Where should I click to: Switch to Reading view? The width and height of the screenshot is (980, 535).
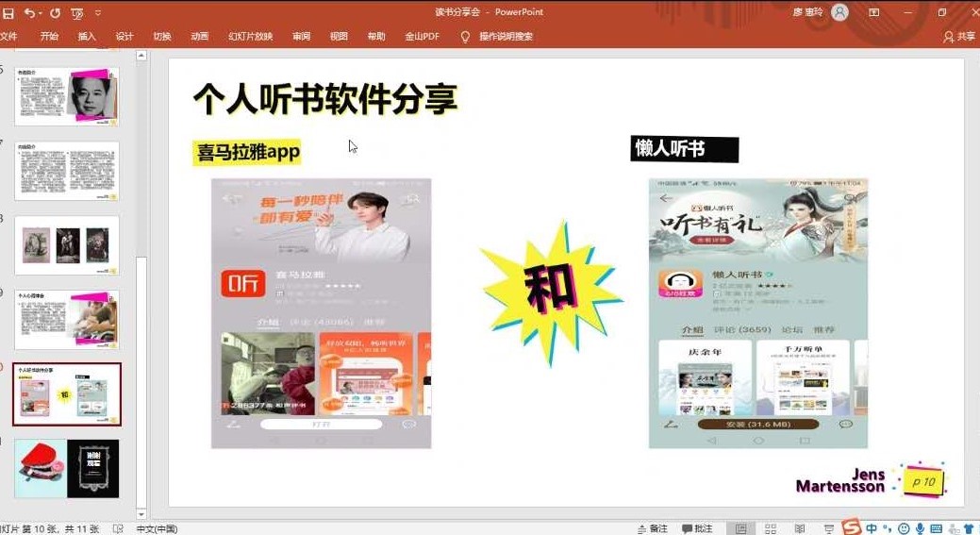point(800,528)
